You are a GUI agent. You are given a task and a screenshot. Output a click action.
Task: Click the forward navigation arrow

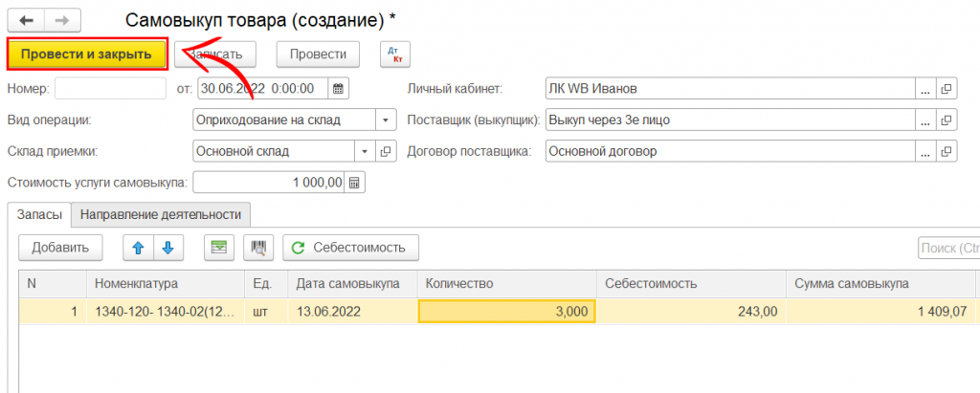62,19
